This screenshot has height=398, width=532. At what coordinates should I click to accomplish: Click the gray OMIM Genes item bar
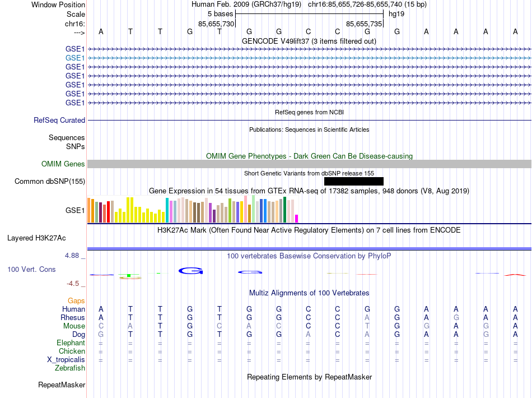tap(309, 164)
